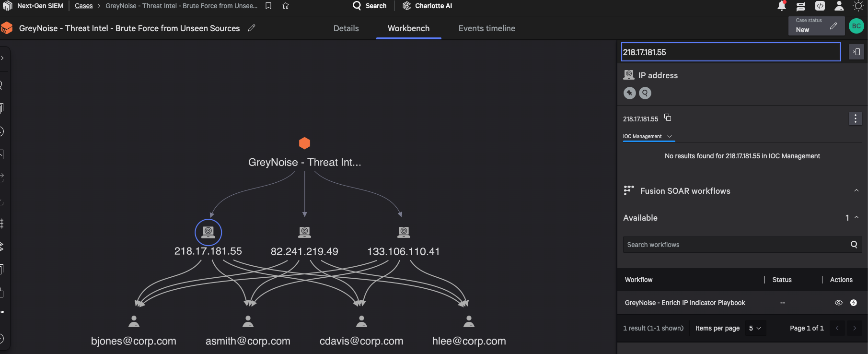The height and width of the screenshot is (354, 868).
Task: Open the code developer tools icon
Action: [820, 6]
